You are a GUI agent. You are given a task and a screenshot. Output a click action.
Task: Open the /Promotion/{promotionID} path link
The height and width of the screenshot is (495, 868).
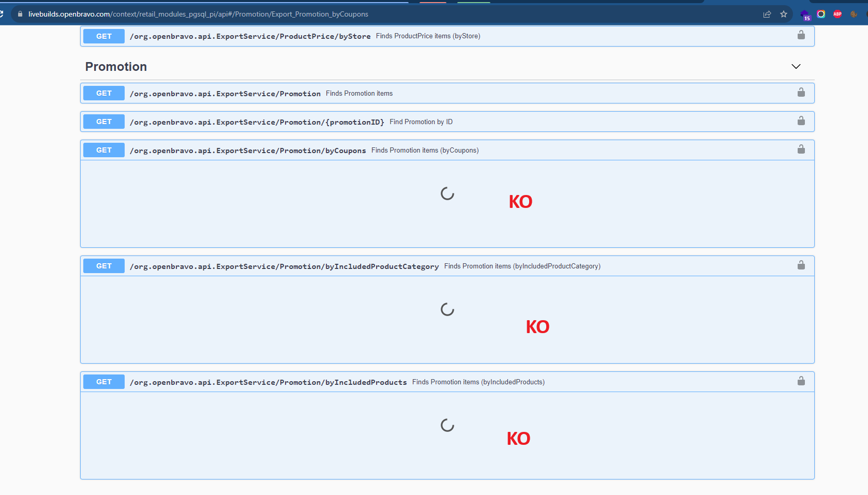(x=257, y=122)
